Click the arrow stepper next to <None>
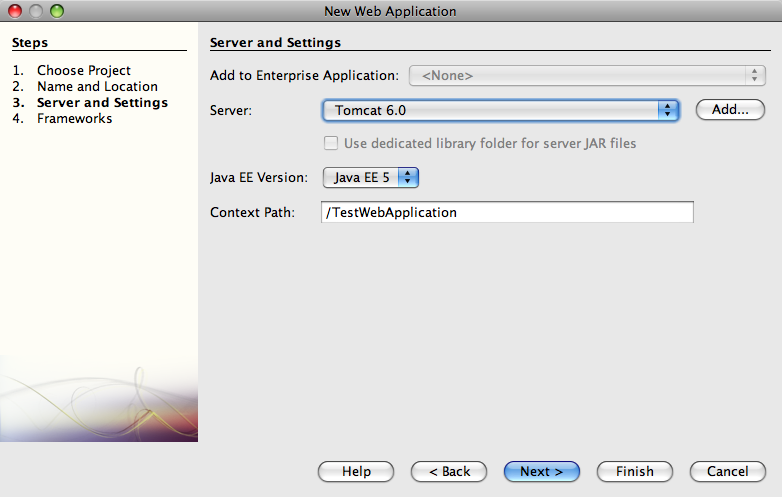This screenshot has width=782, height=497. point(755,76)
